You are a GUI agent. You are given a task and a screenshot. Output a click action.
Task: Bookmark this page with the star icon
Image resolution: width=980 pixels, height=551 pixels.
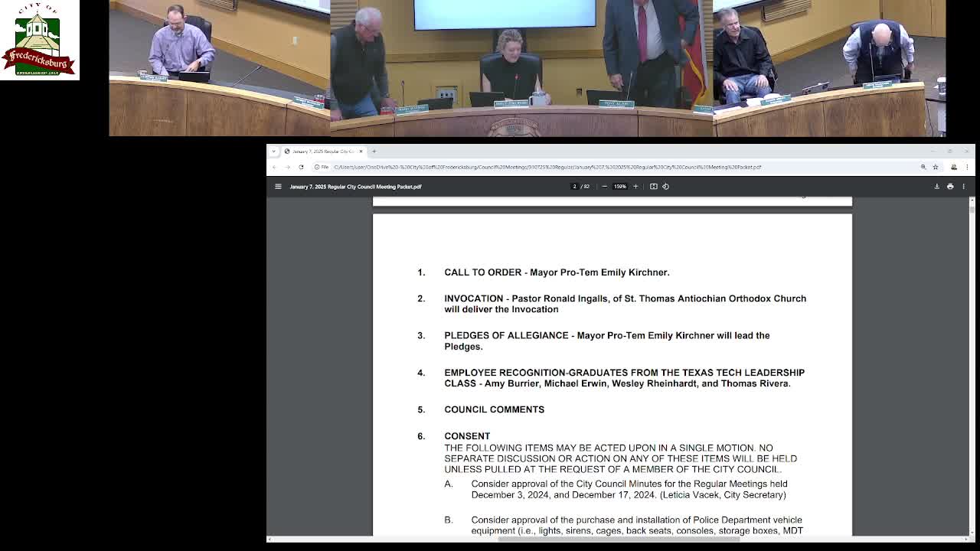point(935,167)
